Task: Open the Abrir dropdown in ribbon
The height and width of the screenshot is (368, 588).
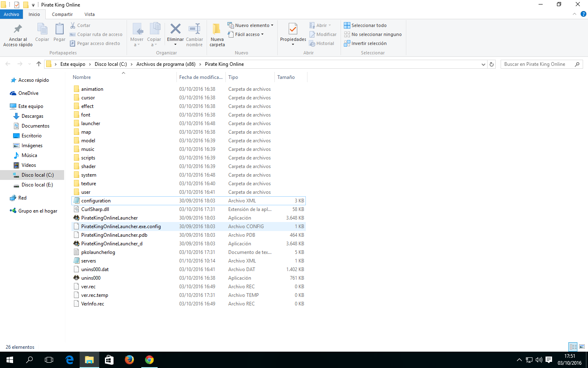Action: (320, 25)
